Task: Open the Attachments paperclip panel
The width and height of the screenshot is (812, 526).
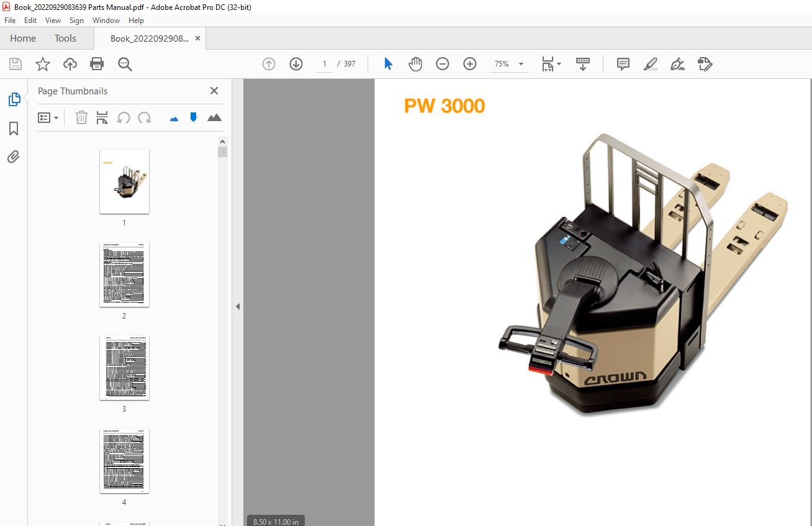Action: (14, 157)
